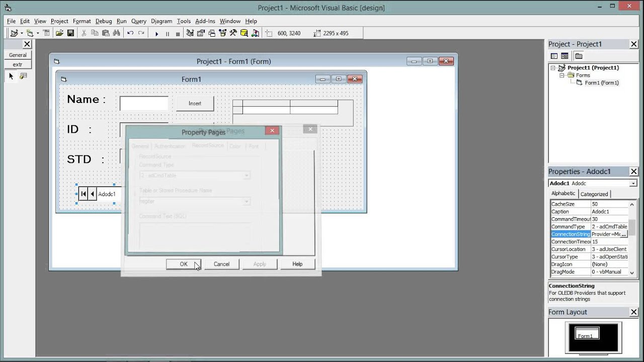Open the Diagram menu
Viewport: 644px width, 362px height.
[162, 21]
